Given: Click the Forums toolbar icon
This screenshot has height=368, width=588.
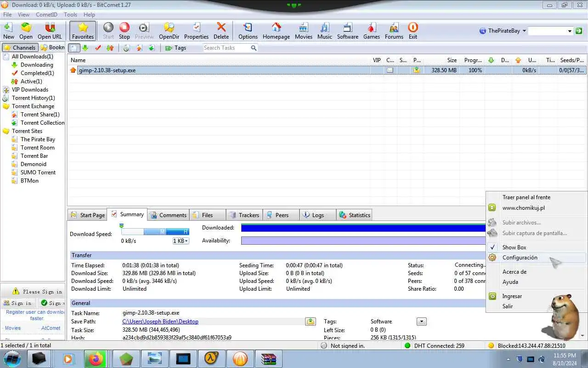Looking at the screenshot, I should click(x=394, y=31).
